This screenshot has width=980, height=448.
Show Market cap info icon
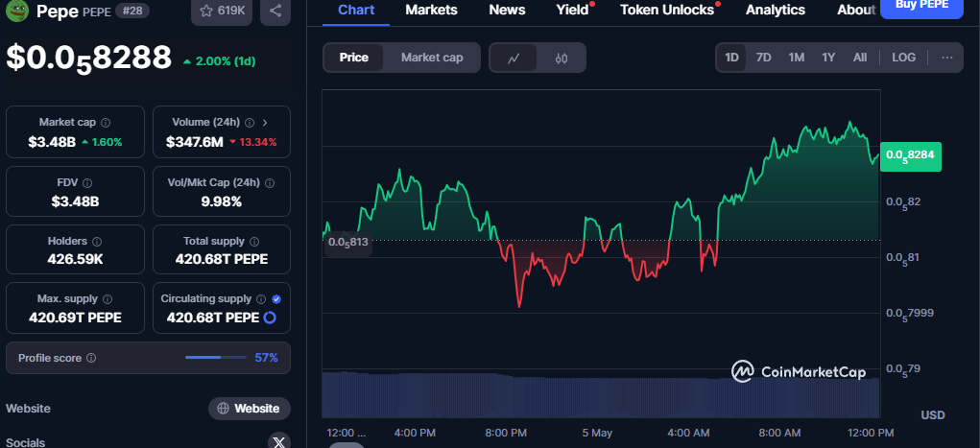(x=106, y=123)
